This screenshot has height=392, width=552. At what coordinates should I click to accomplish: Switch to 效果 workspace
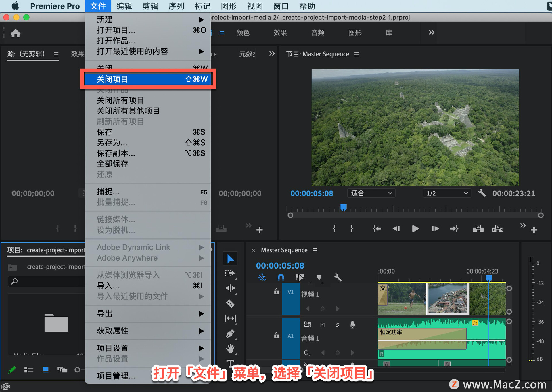[280, 33]
